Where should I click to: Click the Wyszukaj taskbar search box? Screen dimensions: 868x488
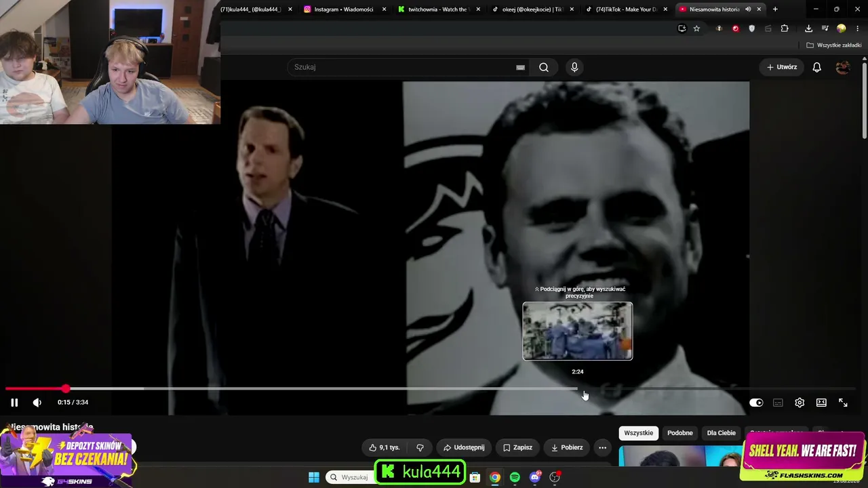click(350, 477)
